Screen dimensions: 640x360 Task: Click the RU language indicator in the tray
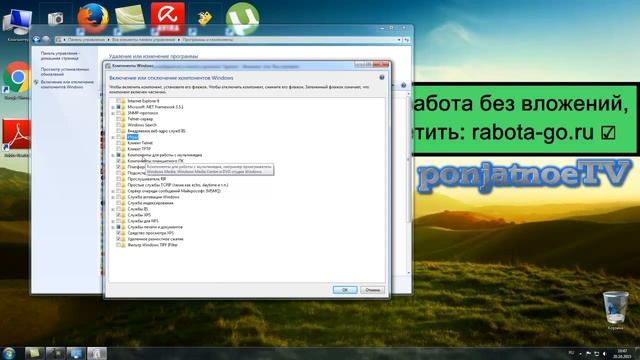[x=571, y=353]
